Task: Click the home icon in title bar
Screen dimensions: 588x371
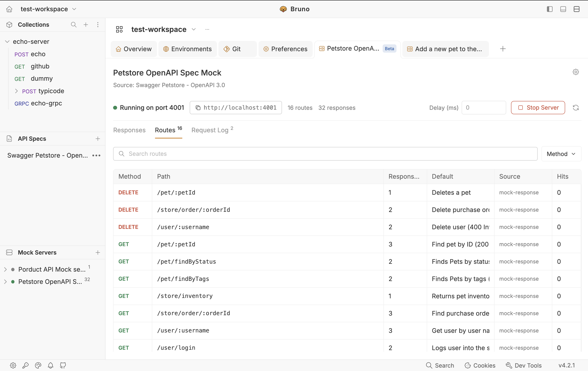Action: 9,9
